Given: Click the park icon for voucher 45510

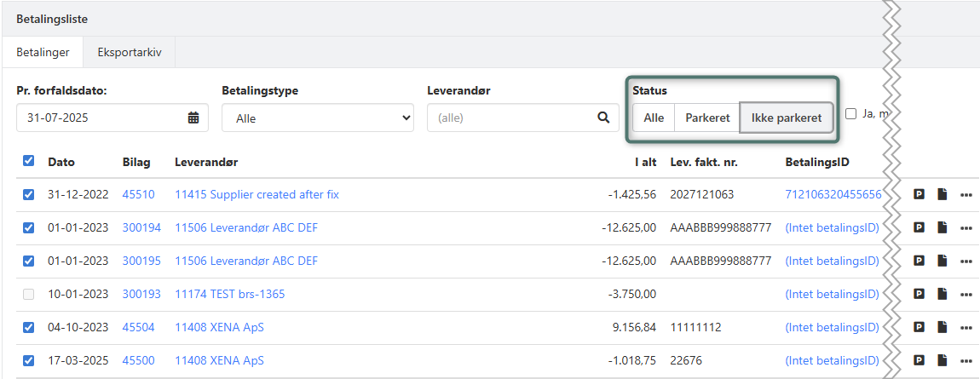Looking at the screenshot, I should (919, 194).
